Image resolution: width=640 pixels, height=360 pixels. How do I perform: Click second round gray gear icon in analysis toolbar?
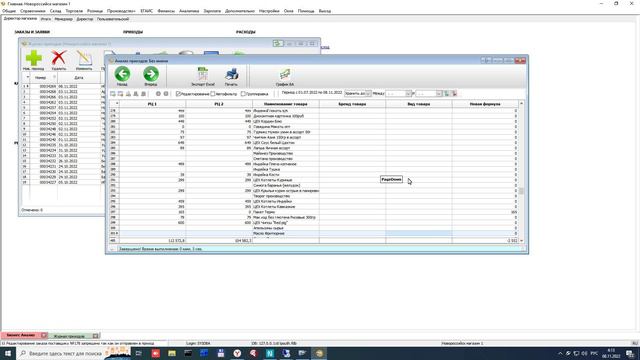click(166, 94)
